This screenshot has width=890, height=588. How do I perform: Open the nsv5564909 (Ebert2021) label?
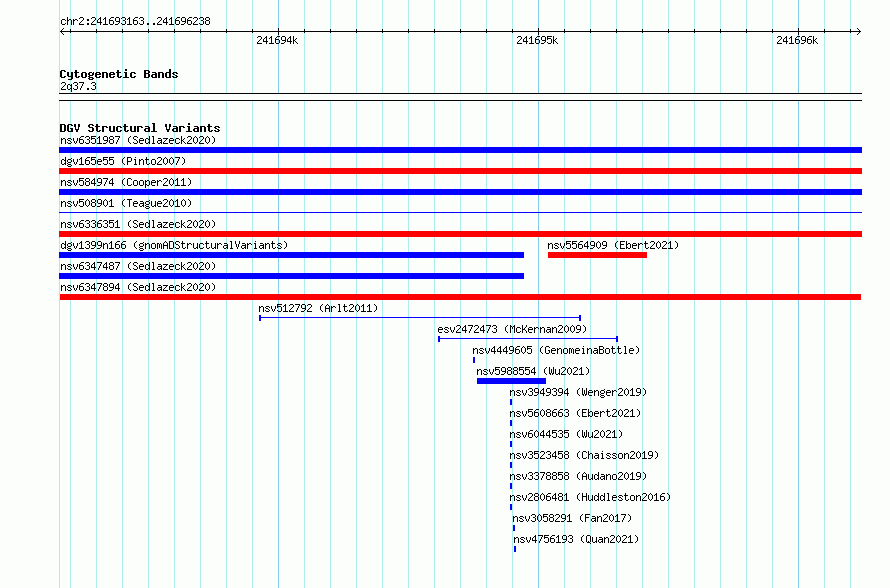(x=613, y=245)
